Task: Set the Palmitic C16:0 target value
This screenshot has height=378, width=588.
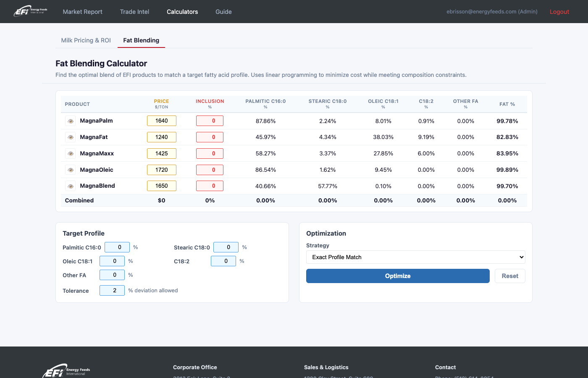Action: [x=117, y=247]
